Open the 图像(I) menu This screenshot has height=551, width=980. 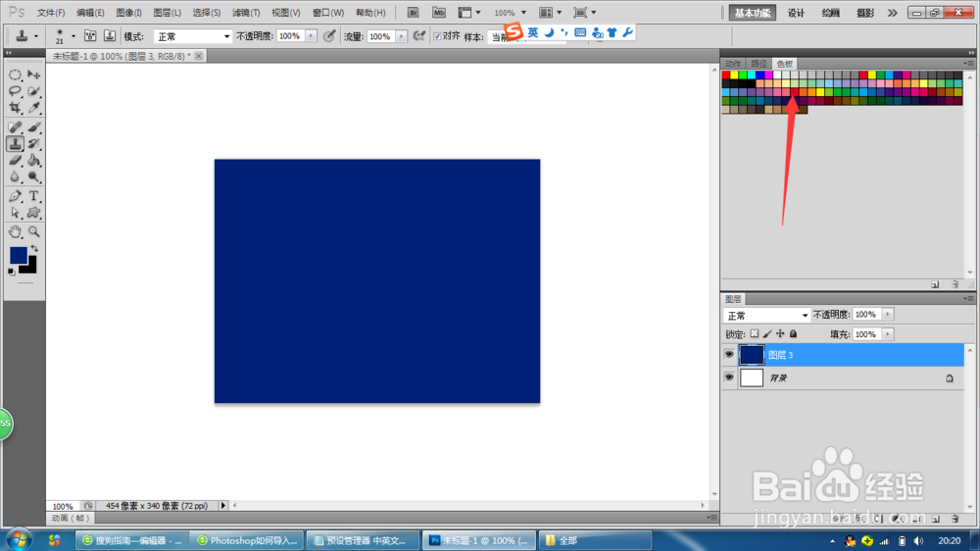(128, 13)
